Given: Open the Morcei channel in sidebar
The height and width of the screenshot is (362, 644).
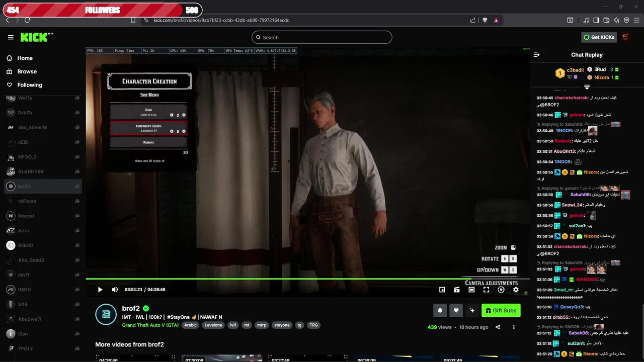Looking at the screenshot, I should point(43,216).
